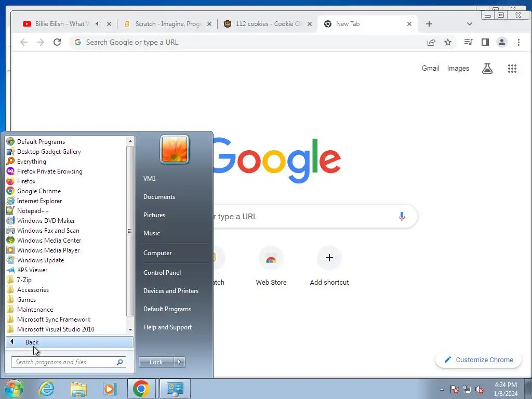Open the Google apps grid

tap(512, 69)
